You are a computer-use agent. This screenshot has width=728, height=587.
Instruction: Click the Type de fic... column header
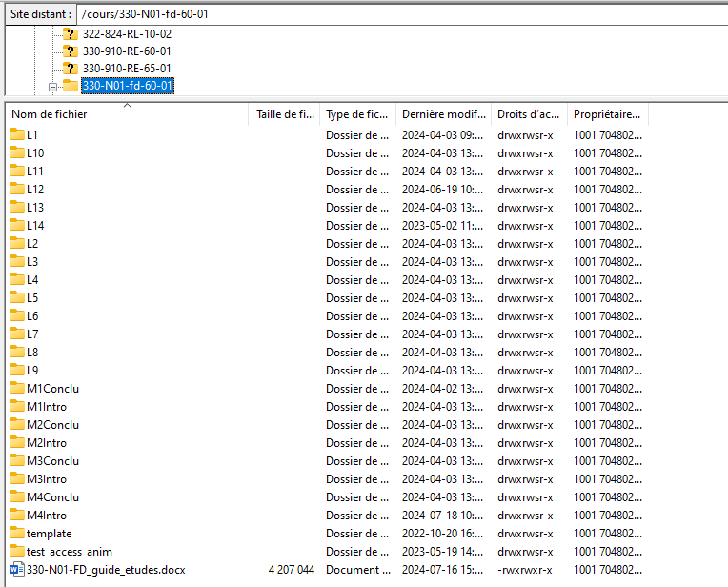pyautogui.click(x=357, y=114)
